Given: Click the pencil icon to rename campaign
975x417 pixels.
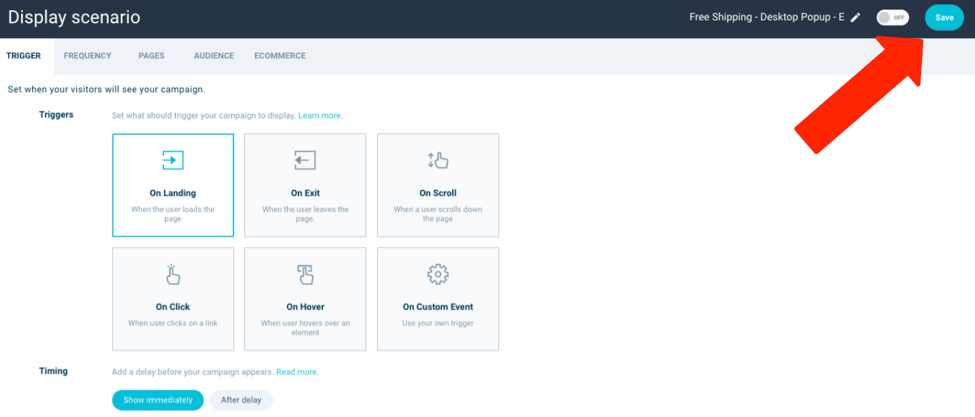Looking at the screenshot, I should (x=856, y=18).
